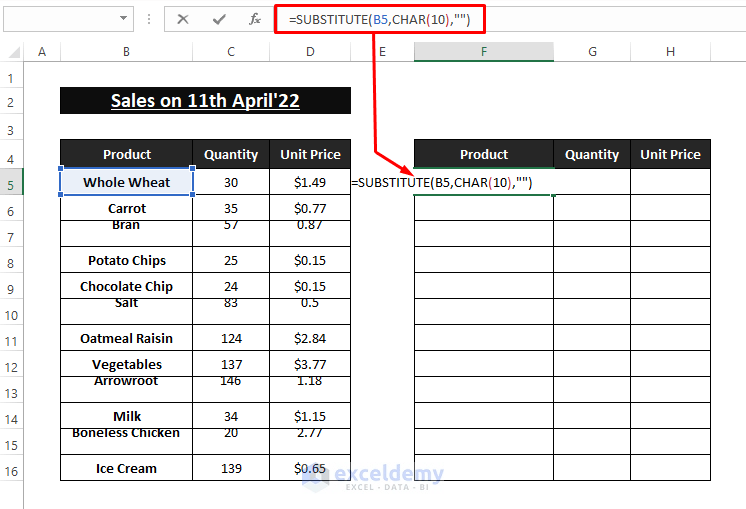
Task: Click quantity cell showing 25
Action: click(231, 260)
